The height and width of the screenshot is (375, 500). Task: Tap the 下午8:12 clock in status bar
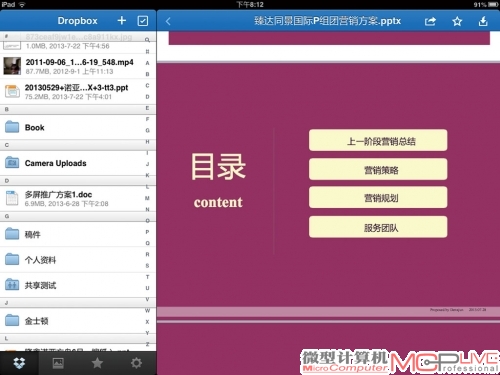(x=250, y=5)
